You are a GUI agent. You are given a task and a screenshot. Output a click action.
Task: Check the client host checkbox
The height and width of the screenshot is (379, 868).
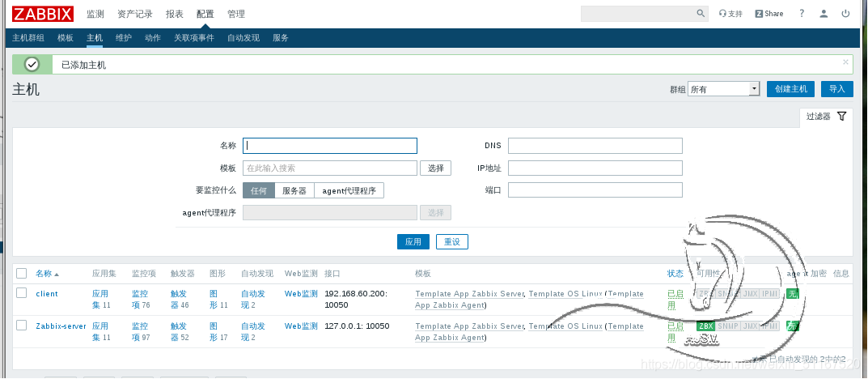(22, 293)
